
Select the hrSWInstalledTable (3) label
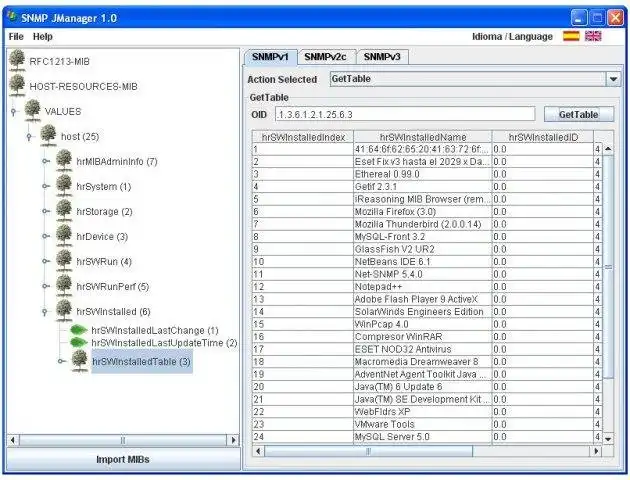141,362
